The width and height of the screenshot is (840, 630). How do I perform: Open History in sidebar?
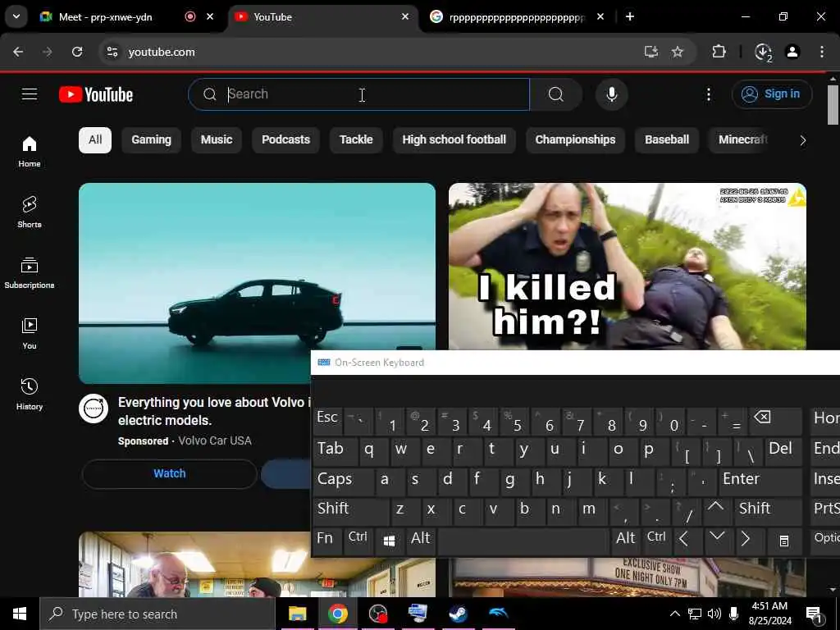(30, 394)
